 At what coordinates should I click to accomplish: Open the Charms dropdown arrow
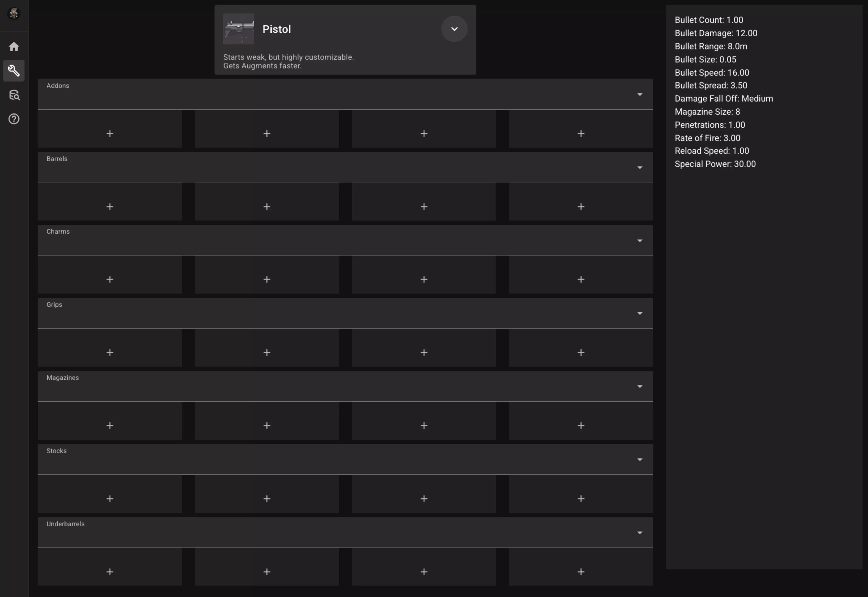coord(639,240)
